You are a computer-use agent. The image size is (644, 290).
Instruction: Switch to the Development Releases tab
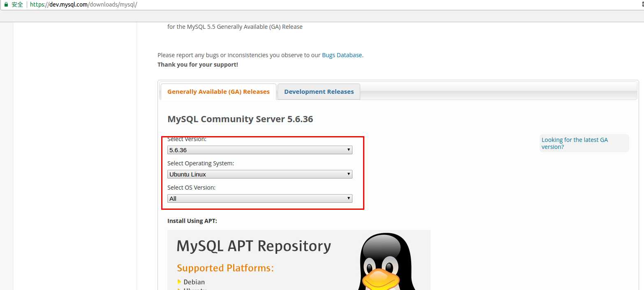319,92
